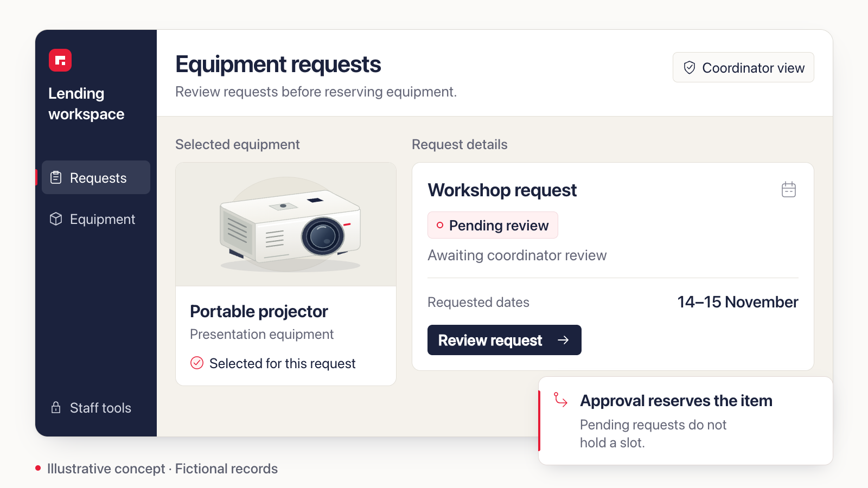Screen dimensions: 868x488
Task: Click the Request details section label
Action: point(459,144)
